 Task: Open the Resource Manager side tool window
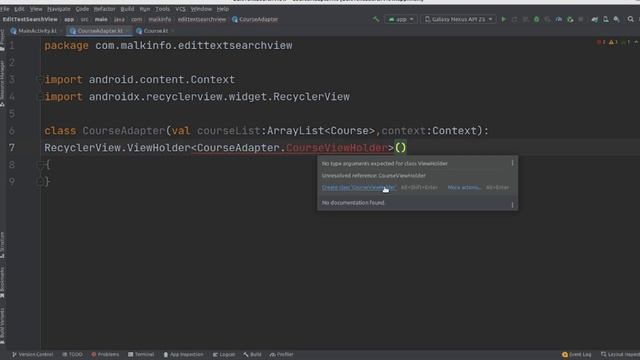click(x=2, y=84)
